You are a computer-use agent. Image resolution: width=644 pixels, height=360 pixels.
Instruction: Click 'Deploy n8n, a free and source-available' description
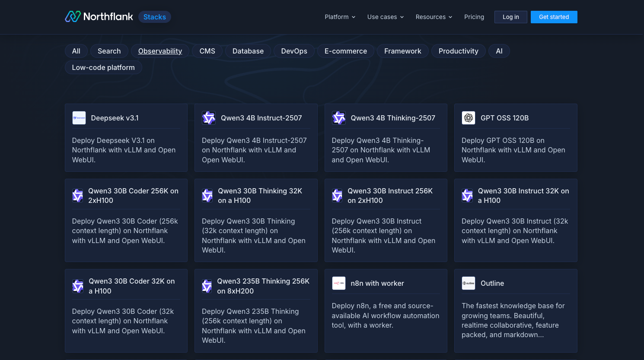386,316
